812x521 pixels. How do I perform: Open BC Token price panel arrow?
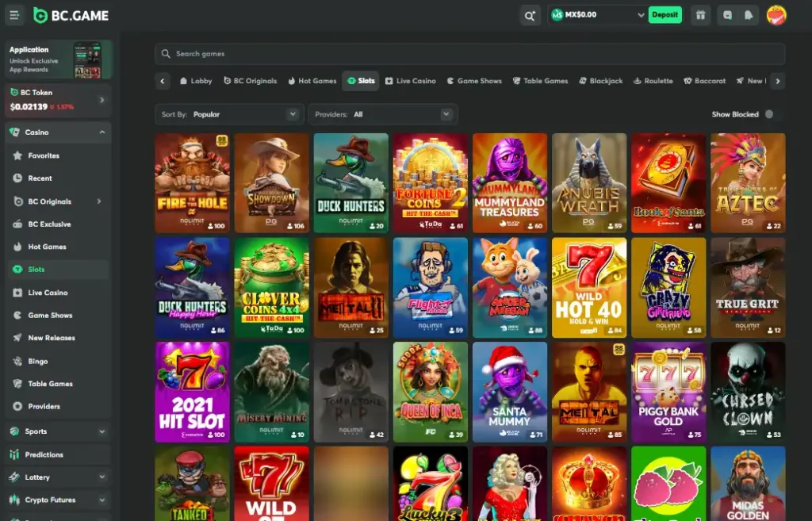[x=102, y=100]
